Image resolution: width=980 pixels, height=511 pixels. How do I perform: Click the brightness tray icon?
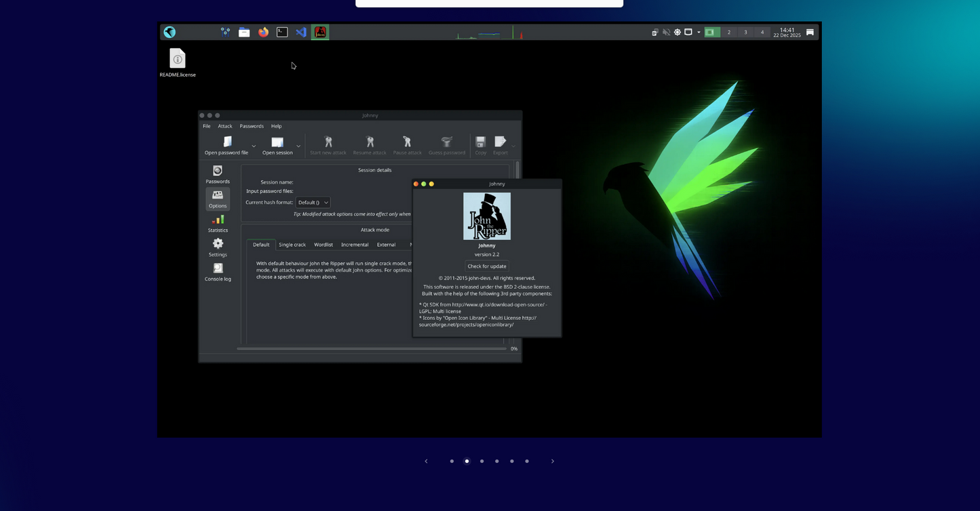(x=677, y=32)
